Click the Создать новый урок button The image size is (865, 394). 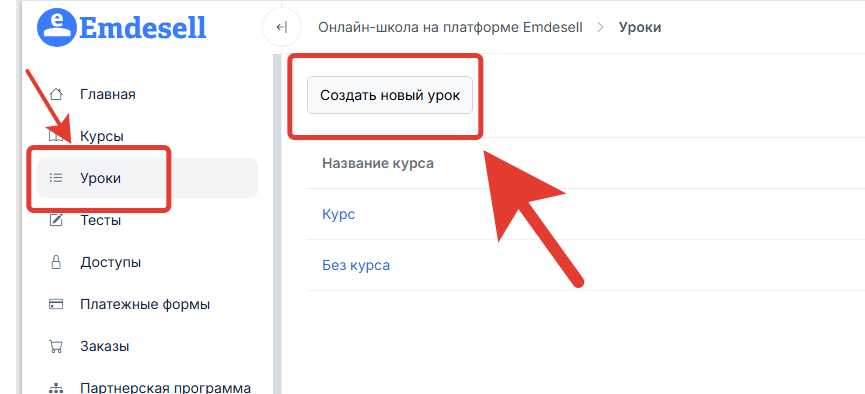coord(389,95)
